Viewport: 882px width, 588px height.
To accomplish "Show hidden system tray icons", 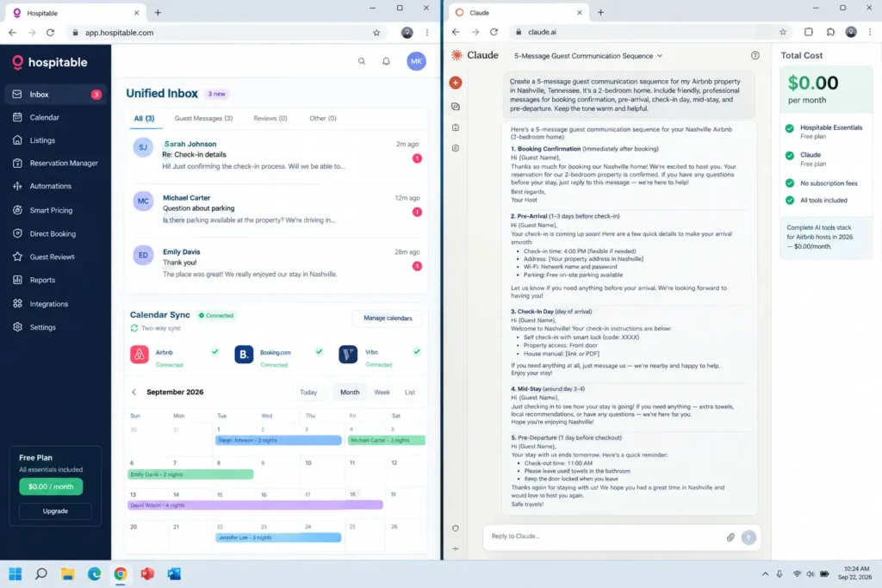I will tap(765, 574).
